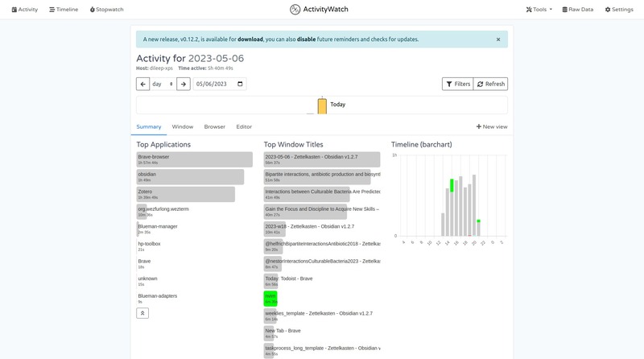
Task: Select taskprocess_long_template Zettelkasten title
Action: click(x=322, y=351)
